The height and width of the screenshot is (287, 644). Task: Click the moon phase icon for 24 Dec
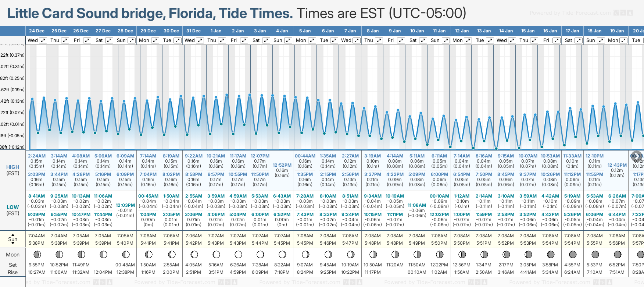(x=37, y=254)
